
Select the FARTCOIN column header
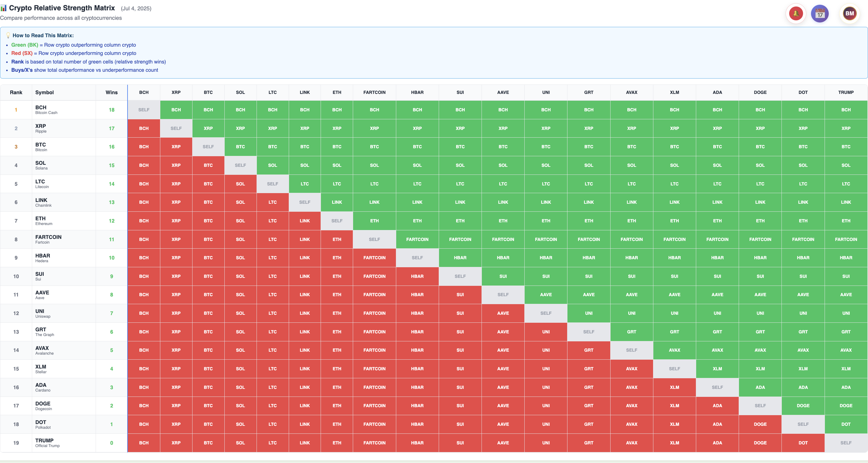pos(374,92)
